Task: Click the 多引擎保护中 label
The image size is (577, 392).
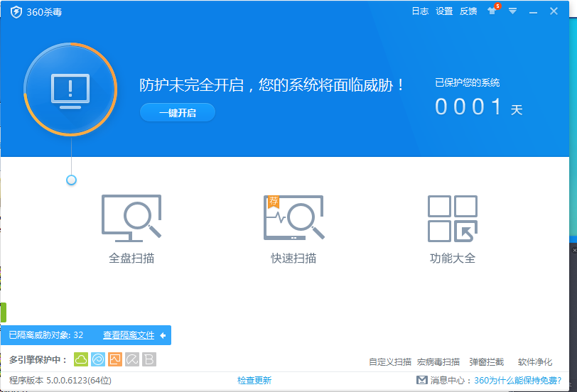Action: click(x=38, y=359)
